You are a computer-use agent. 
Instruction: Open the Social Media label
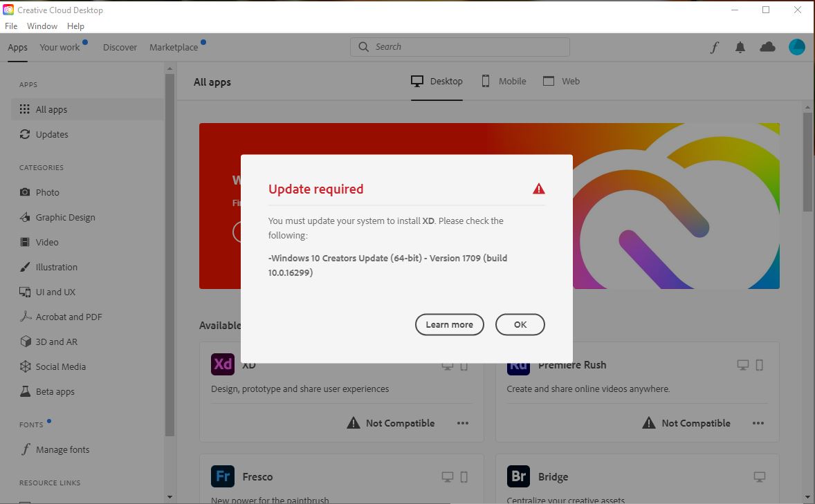click(61, 367)
